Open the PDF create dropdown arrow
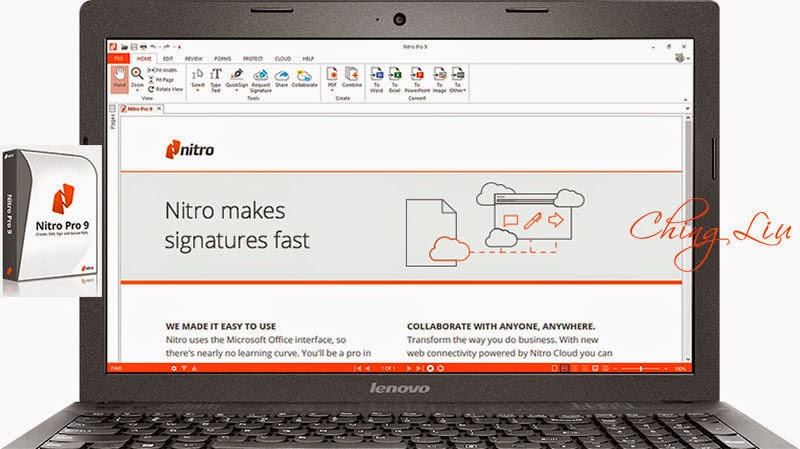Viewport: 800px width, 449px height. 332,90
